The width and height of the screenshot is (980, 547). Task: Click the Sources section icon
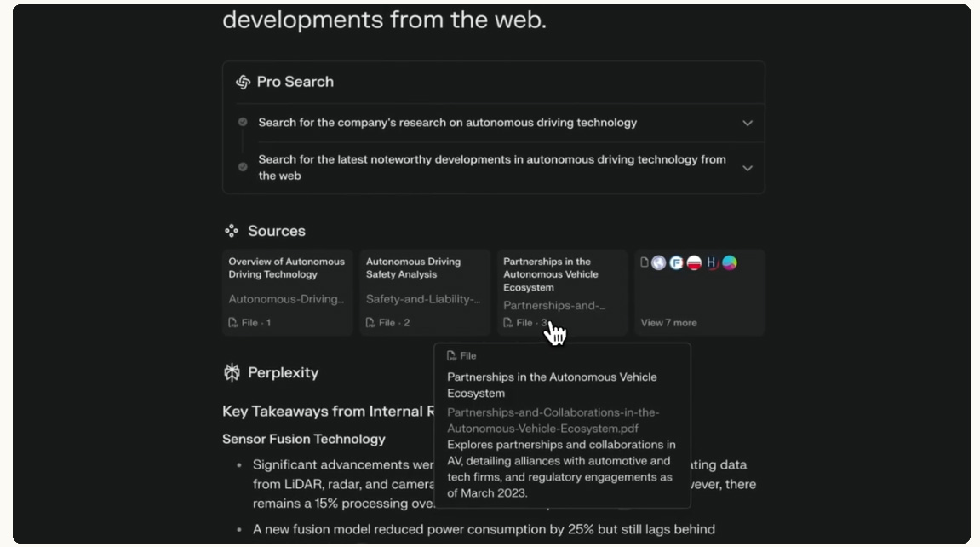231,231
